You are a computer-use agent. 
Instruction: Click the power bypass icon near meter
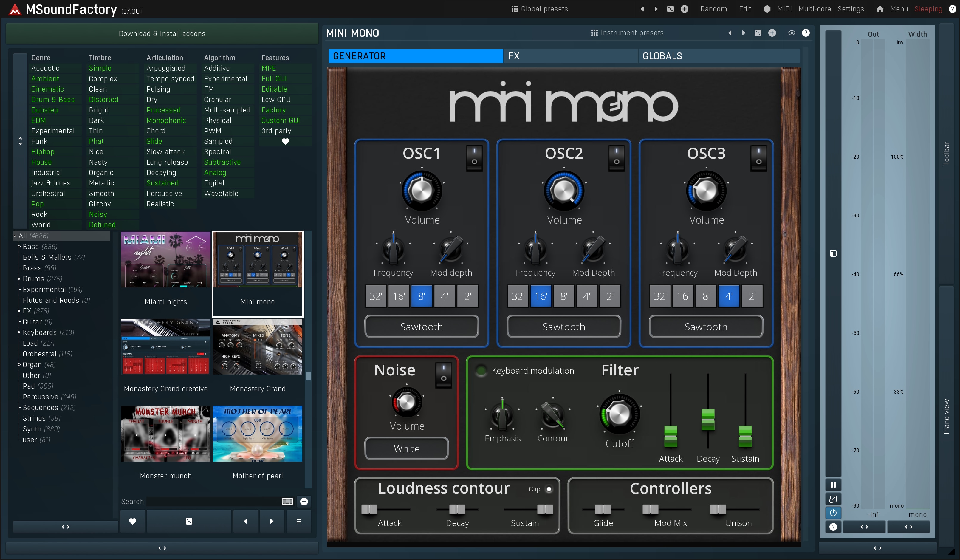[x=833, y=513]
